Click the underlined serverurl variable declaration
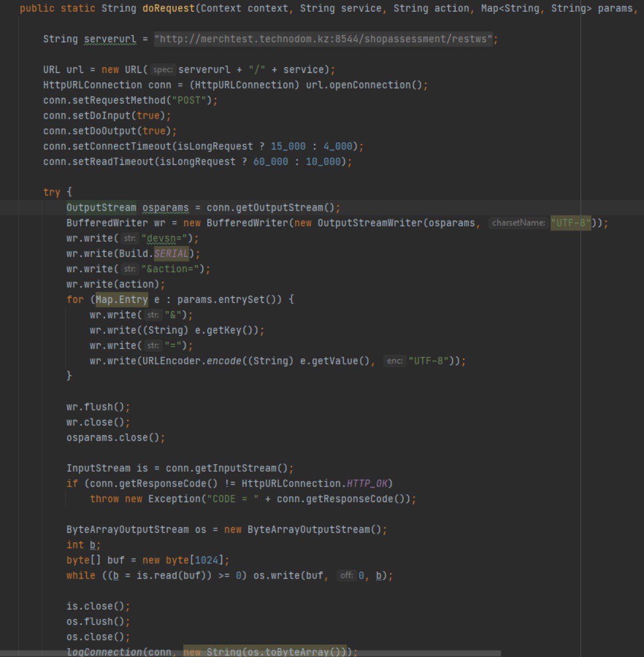This screenshot has height=657, width=644. (x=110, y=39)
